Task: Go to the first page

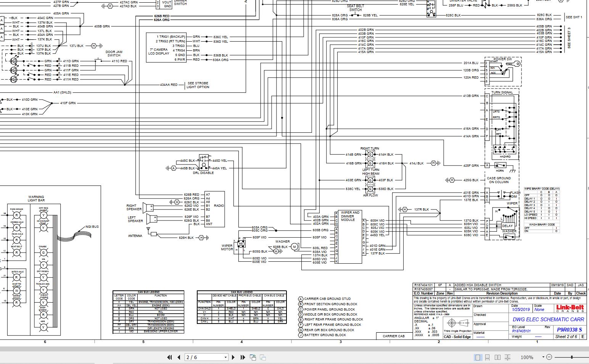Action: click(169, 357)
